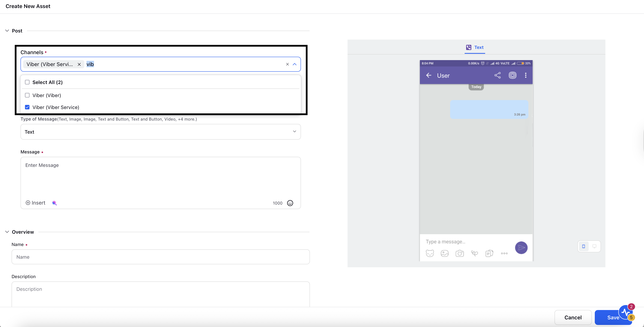The height and width of the screenshot is (327, 644).
Task: Click the blue message bubble in preview
Action: coord(489,110)
